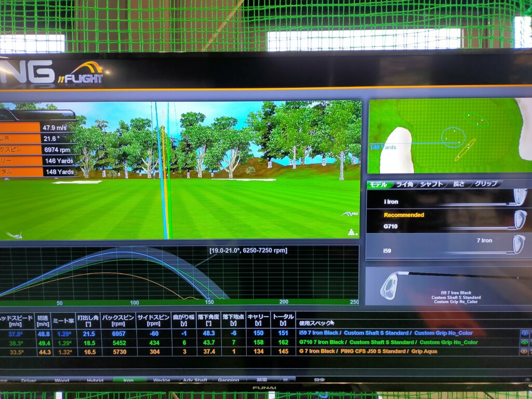Open the Wood tab in the bottom bar
Screen dimensions: 532x399
[62, 380]
